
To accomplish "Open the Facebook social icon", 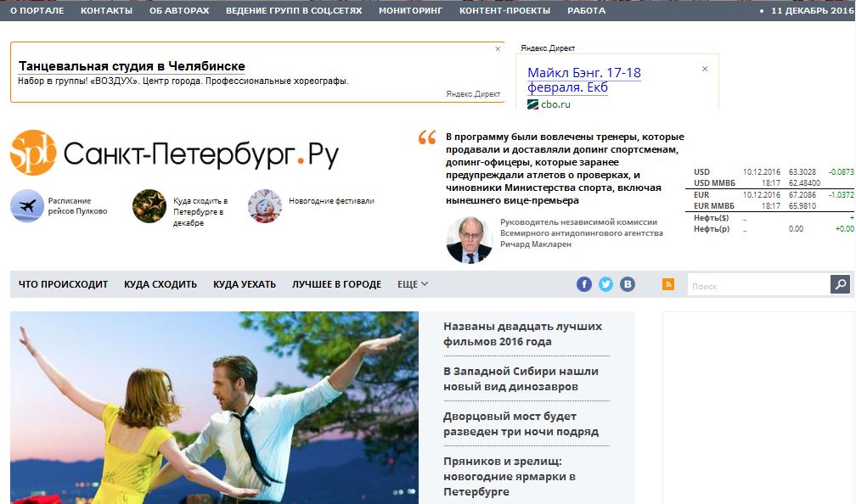I will pos(584,284).
